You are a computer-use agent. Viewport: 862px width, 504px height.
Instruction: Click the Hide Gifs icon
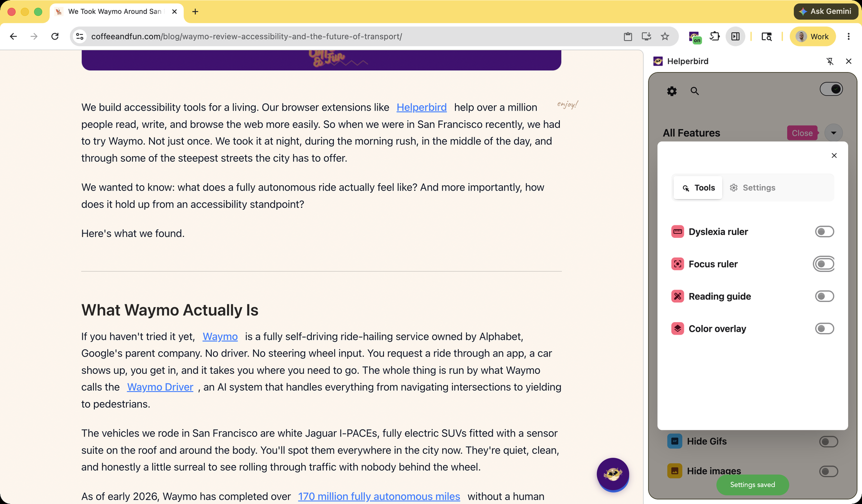[675, 441]
